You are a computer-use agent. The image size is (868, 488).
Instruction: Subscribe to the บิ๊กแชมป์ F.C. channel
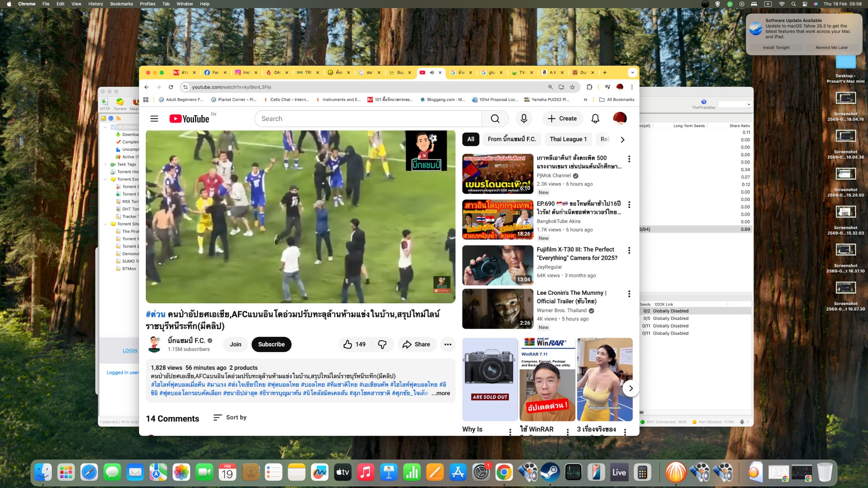[271, 344]
